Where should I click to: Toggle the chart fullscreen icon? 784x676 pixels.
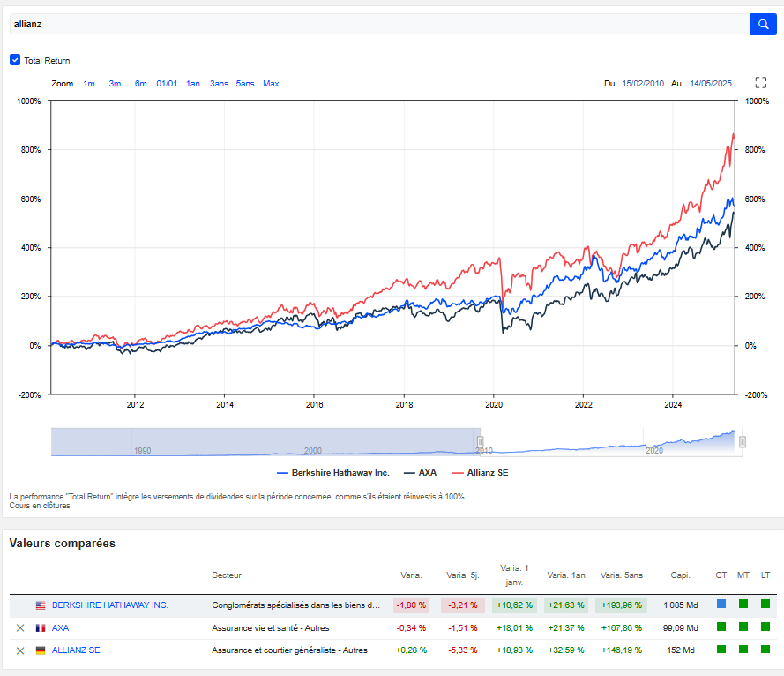point(760,83)
